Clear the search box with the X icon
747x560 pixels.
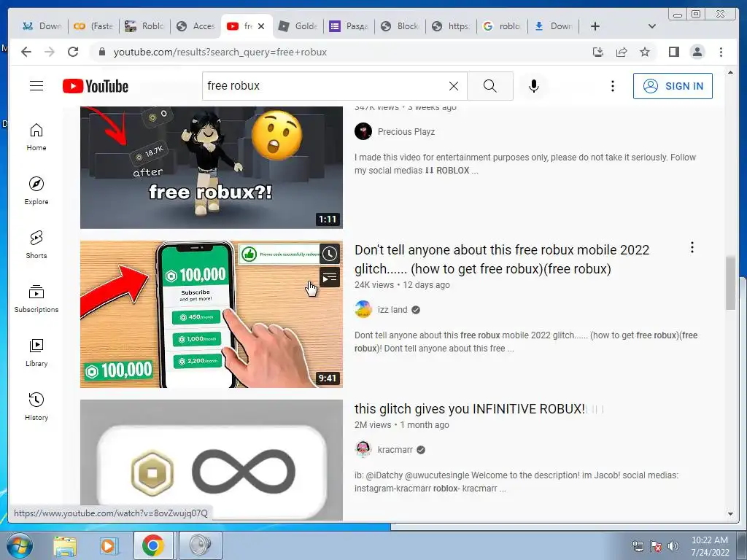[454, 86]
